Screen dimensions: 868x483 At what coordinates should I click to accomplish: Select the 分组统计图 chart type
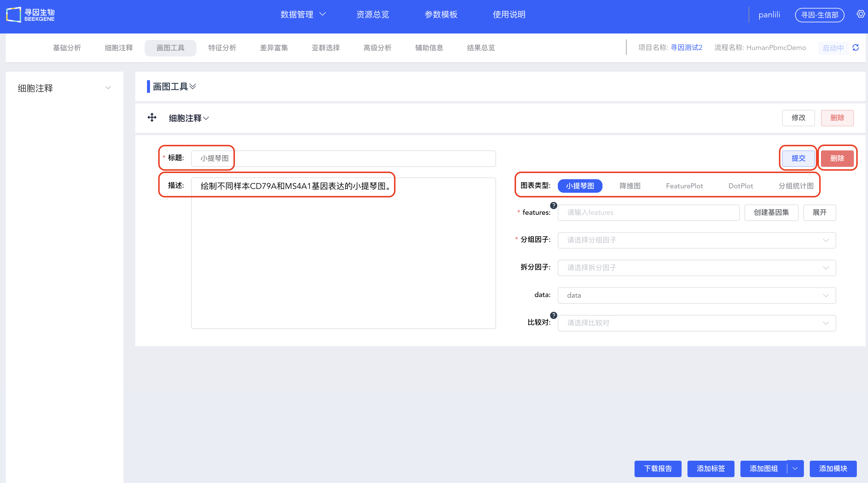point(796,186)
